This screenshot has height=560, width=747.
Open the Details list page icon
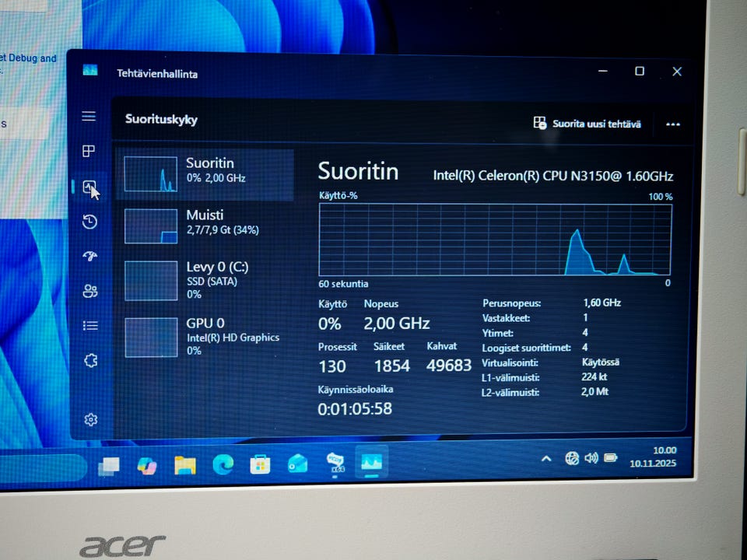90,326
